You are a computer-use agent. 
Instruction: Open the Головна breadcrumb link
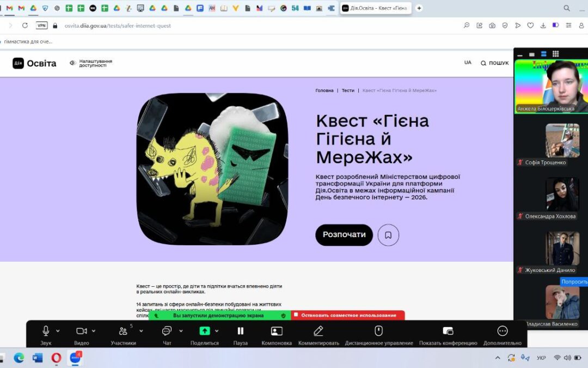click(324, 90)
